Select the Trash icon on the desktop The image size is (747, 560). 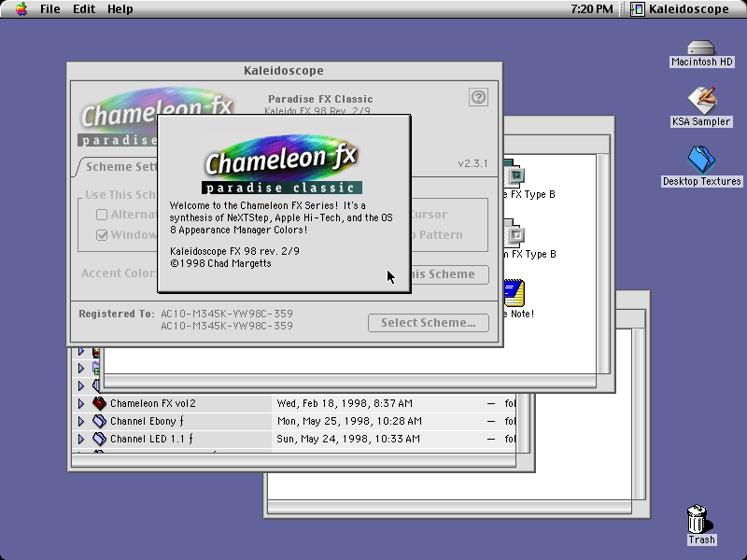click(x=699, y=519)
